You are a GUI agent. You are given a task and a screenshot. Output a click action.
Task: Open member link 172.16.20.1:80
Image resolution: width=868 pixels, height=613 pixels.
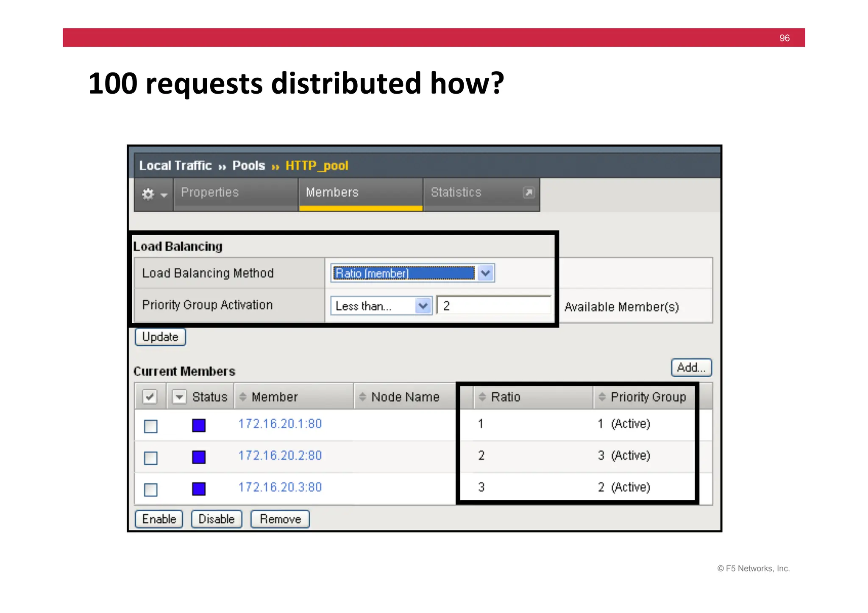click(280, 424)
